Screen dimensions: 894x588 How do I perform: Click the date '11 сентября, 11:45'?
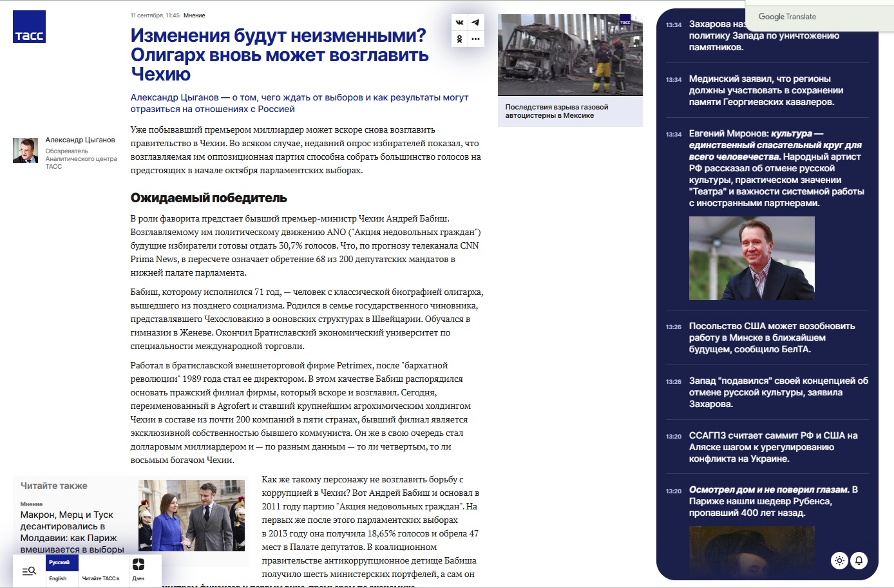pyautogui.click(x=155, y=15)
